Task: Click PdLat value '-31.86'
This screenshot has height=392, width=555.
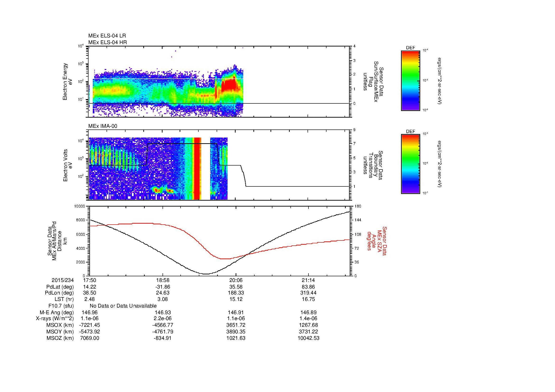Action: 163,287
